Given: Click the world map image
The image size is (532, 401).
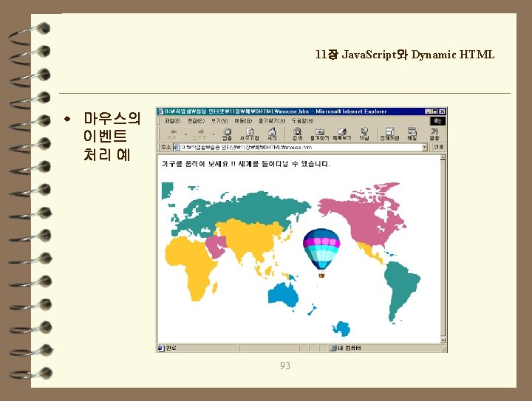Looking at the screenshot, I should (x=291, y=259).
